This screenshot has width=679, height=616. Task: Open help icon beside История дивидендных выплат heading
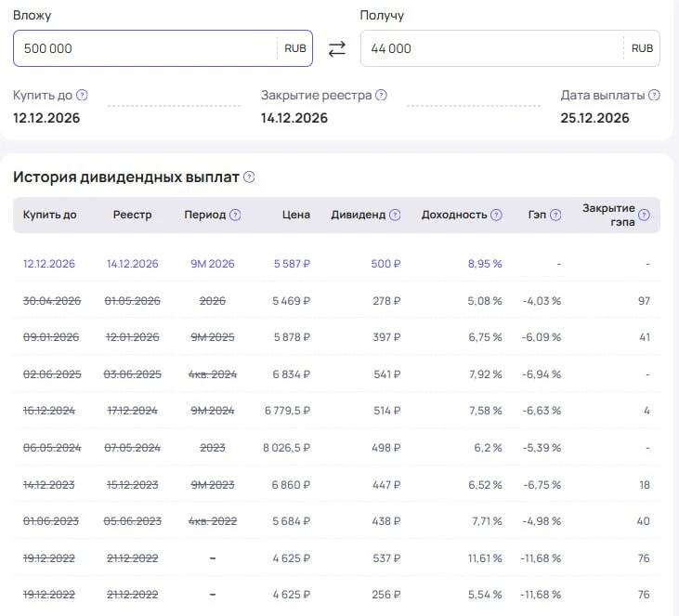(249, 177)
